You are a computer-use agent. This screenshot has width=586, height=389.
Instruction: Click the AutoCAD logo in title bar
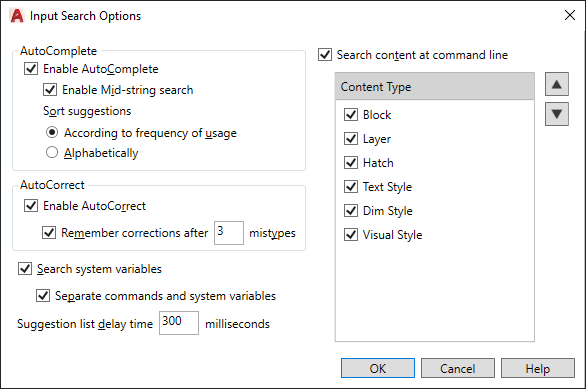[x=17, y=16]
